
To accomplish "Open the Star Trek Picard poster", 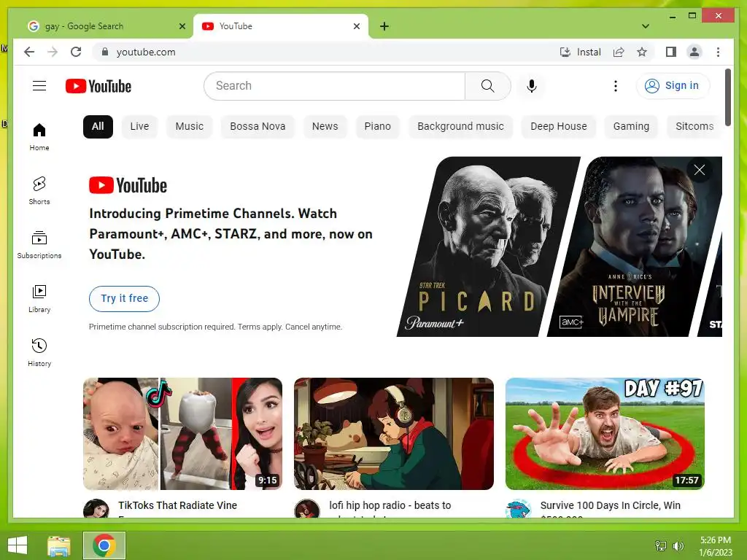I will pyautogui.click(x=488, y=246).
